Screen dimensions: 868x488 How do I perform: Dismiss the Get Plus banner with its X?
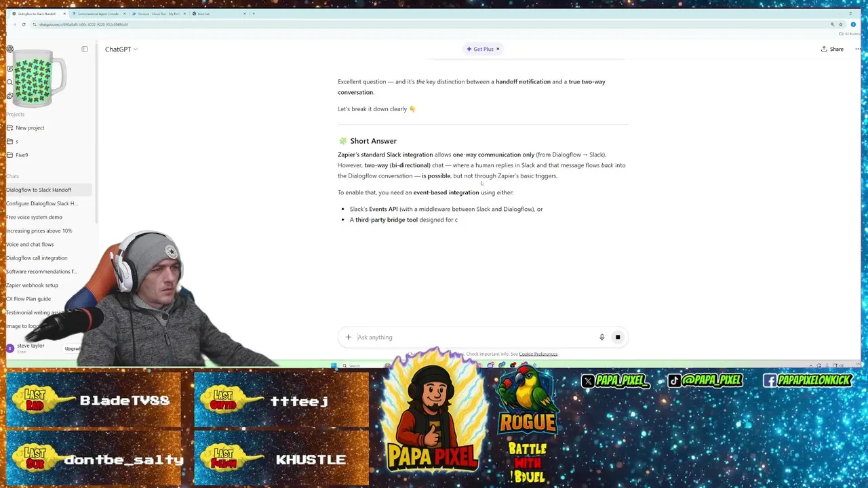498,49
